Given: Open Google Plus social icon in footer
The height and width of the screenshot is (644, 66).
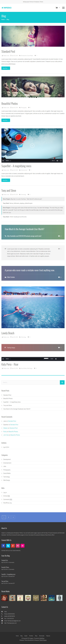Looking at the screenshot, I should (13, 546).
